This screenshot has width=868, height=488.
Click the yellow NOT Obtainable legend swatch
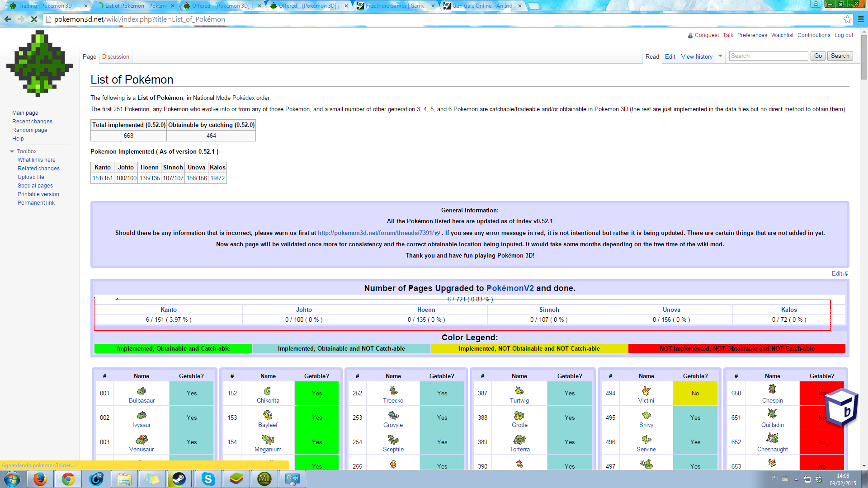coord(529,349)
